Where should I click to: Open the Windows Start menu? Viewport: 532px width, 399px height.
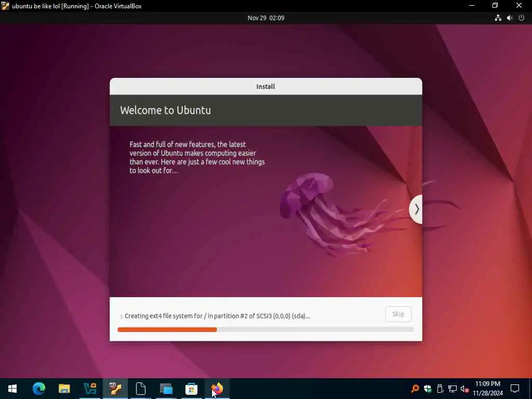click(x=12, y=389)
